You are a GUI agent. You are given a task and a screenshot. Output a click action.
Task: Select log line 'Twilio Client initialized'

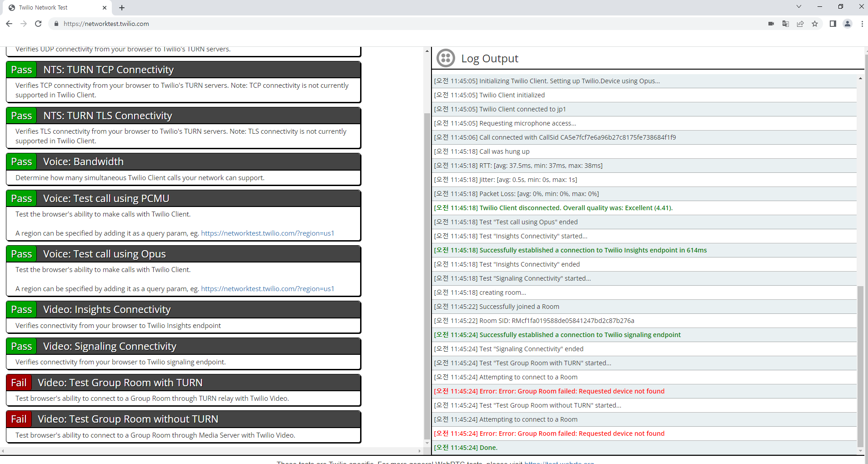coord(645,95)
